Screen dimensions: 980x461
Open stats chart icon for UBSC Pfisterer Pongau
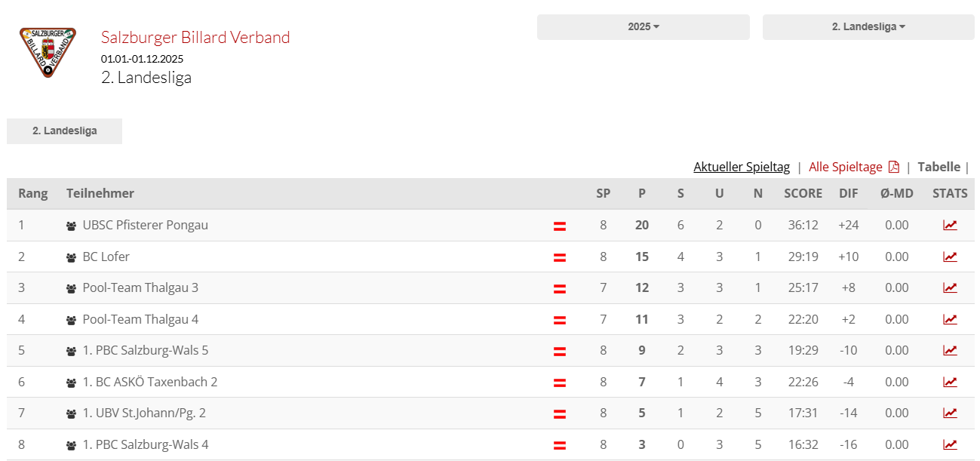coord(950,225)
